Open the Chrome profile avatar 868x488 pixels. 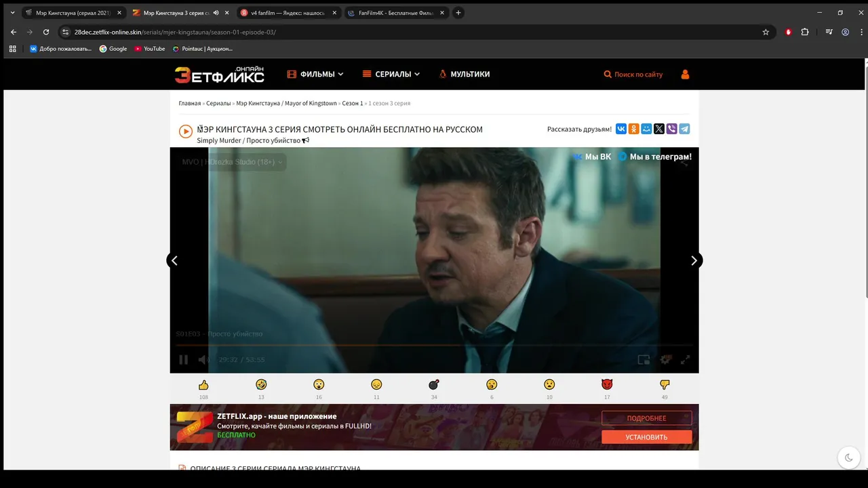click(845, 32)
